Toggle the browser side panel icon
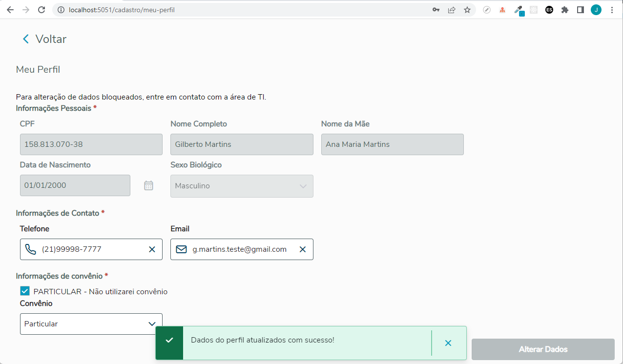623x364 pixels. click(581, 10)
